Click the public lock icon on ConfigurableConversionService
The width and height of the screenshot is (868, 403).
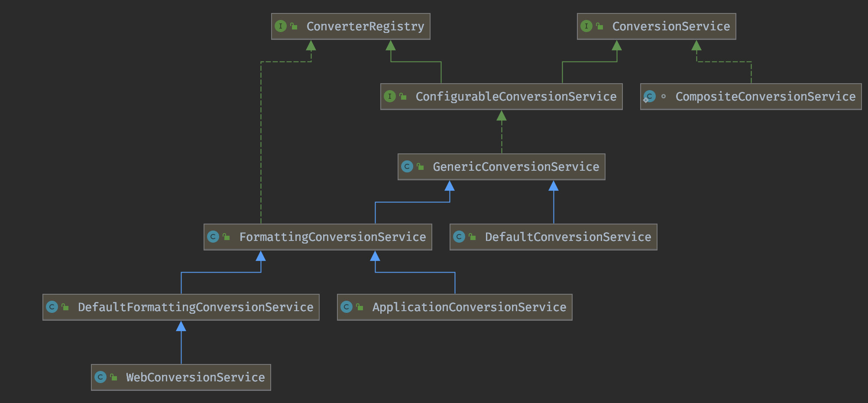click(403, 96)
